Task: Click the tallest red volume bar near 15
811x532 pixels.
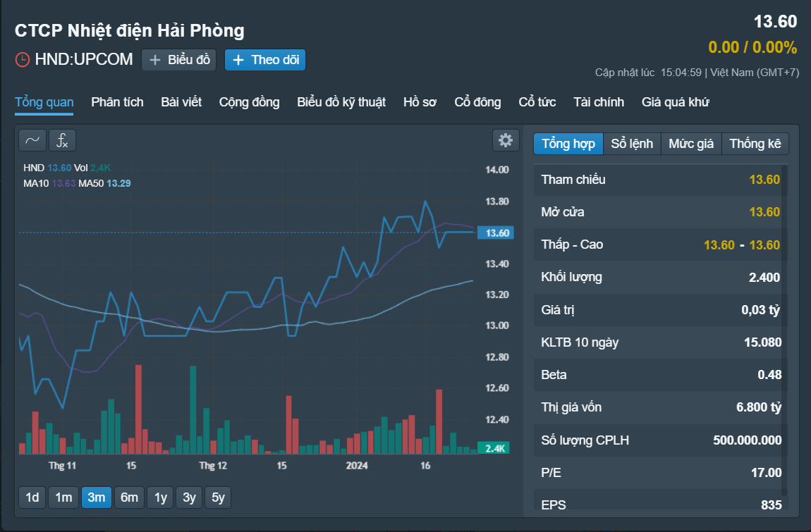Action: coord(138,409)
